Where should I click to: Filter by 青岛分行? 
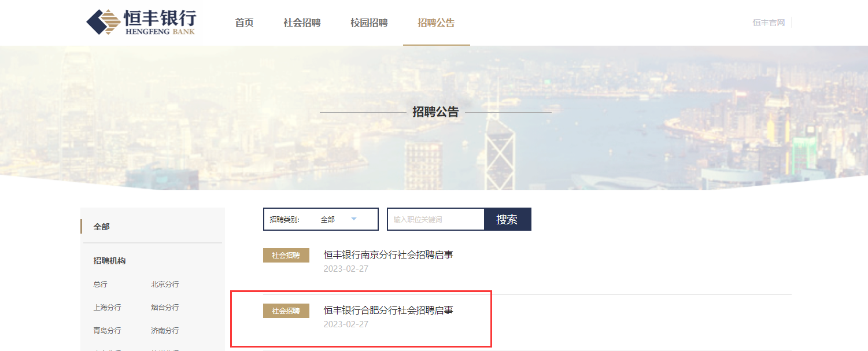(x=107, y=331)
